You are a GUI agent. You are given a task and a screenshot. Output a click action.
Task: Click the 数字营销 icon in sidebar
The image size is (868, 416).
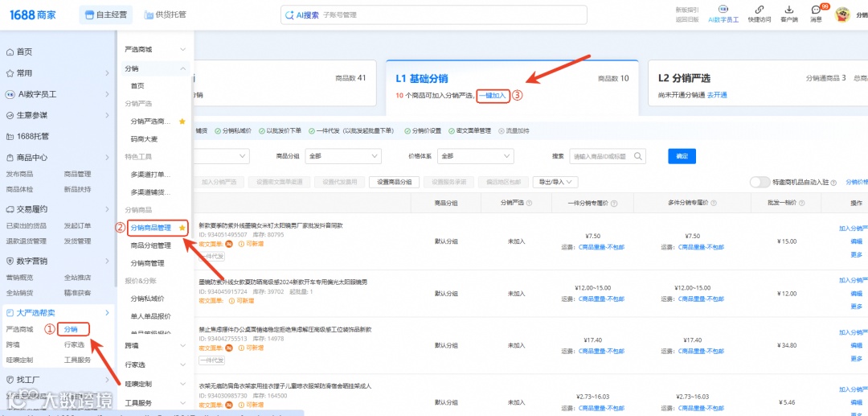coord(10,261)
